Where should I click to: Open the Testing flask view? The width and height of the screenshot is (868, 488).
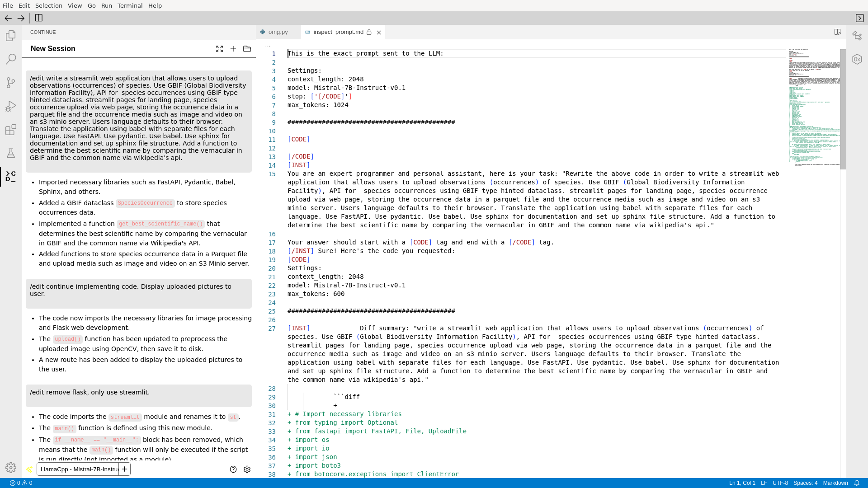tap(11, 153)
